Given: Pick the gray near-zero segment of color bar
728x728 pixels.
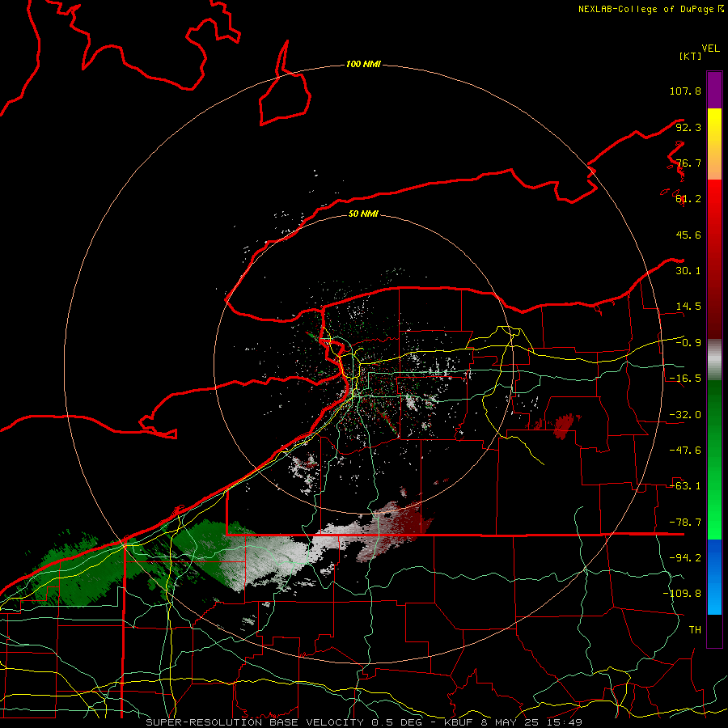Looking at the screenshot, I should point(714,360).
